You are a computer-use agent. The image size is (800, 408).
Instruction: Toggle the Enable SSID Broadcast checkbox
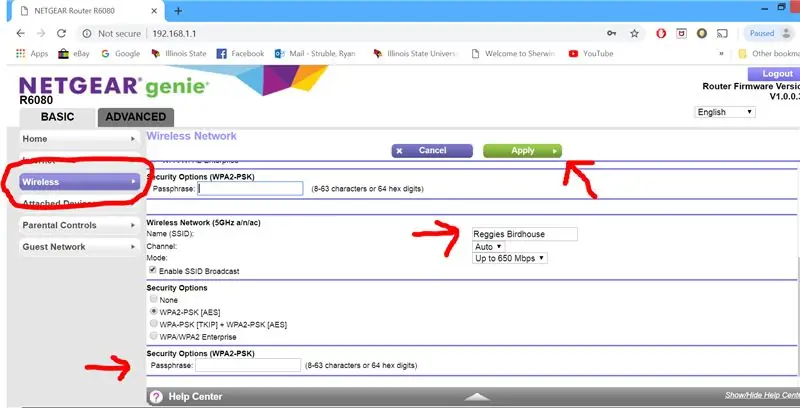pyautogui.click(x=152, y=270)
